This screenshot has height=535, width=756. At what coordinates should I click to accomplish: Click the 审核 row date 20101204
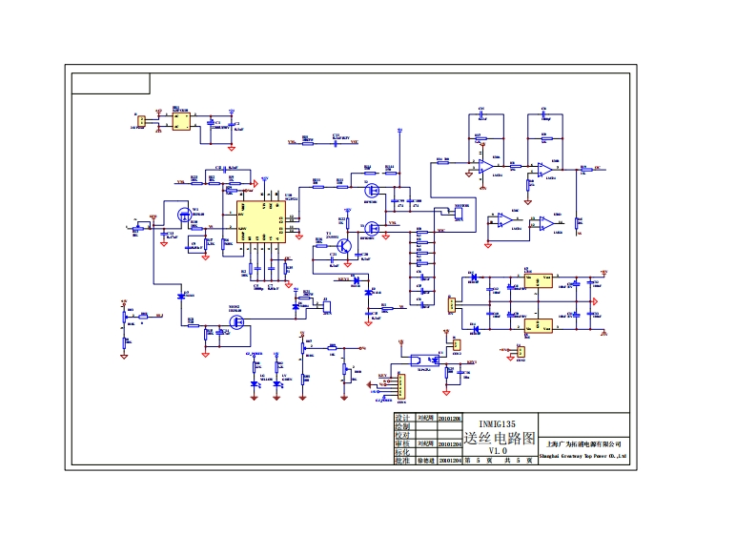[x=449, y=444]
